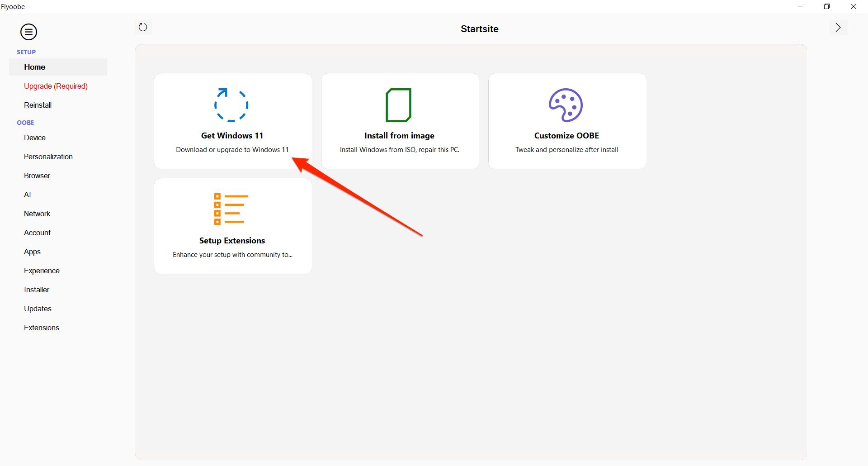
Task: Click the OOBE section label
Action: tap(25, 123)
